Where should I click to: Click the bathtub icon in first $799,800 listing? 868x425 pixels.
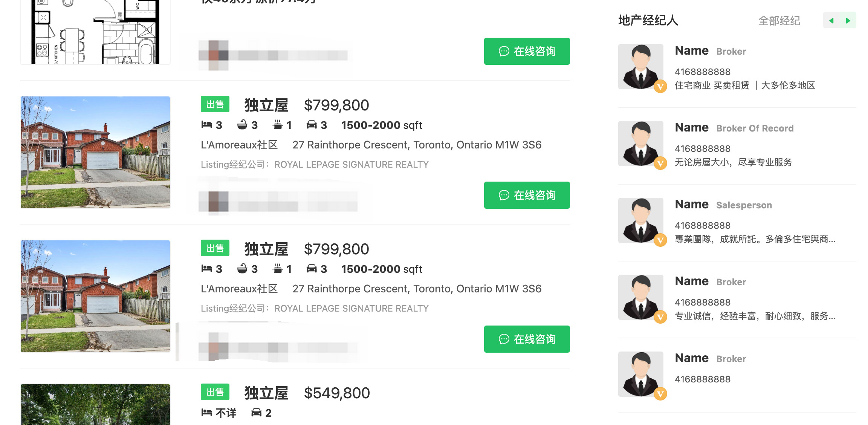[242, 125]
